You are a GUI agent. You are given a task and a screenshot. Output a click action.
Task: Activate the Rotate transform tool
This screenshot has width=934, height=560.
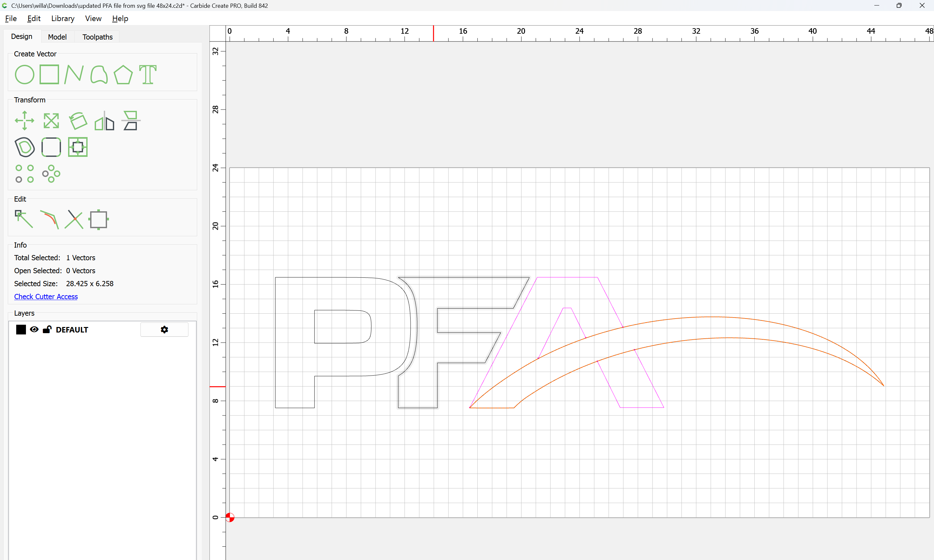[78, 121]
